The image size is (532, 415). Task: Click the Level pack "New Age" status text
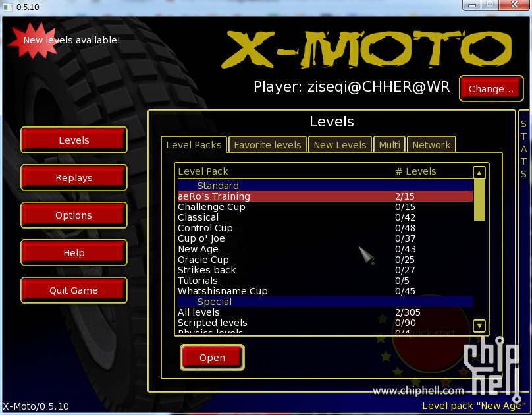click(473, 406)
